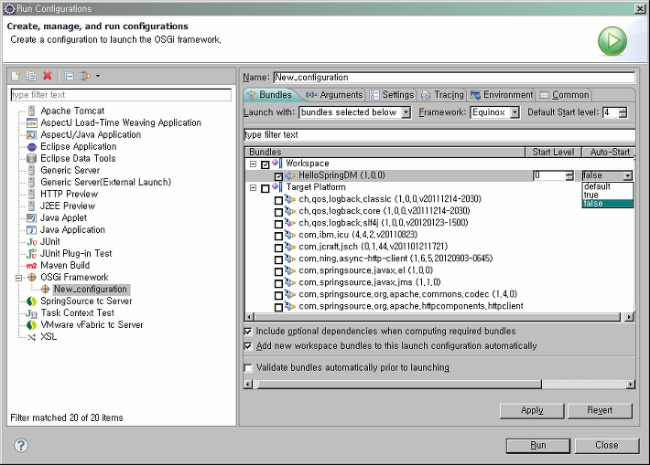This screenshot has height=465, width=650.
Task: Click the green Run arrow icon
Action: 612,41
